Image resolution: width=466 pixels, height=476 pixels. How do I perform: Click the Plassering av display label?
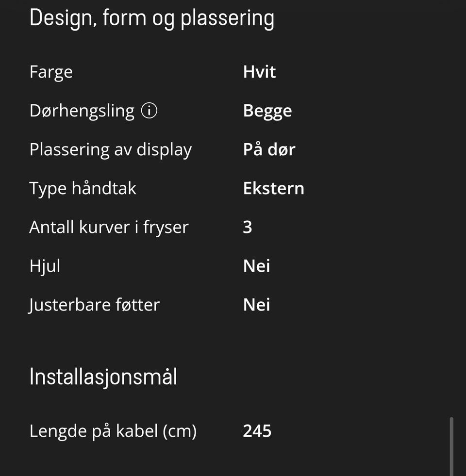click(111, 150)
